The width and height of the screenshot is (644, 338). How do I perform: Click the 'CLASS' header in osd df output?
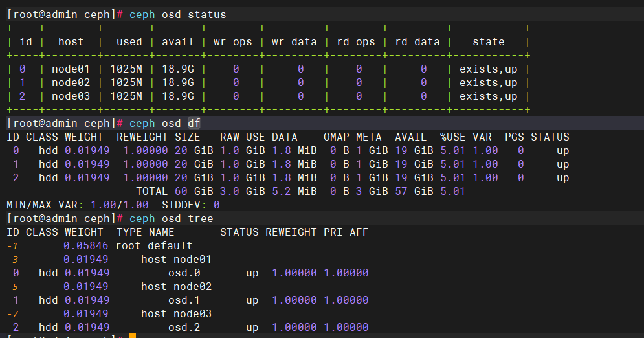point(41,137)
